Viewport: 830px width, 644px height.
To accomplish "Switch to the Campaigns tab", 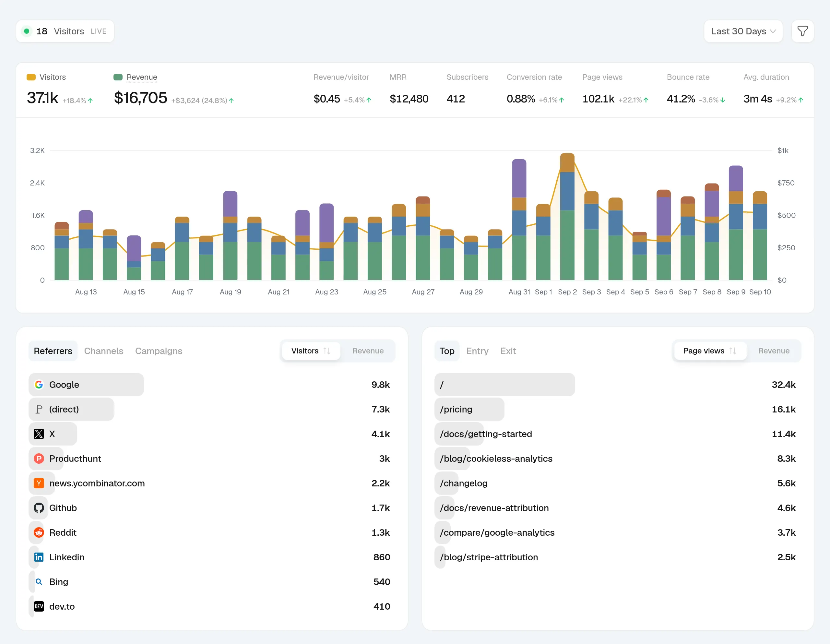I will click(159, 351).
